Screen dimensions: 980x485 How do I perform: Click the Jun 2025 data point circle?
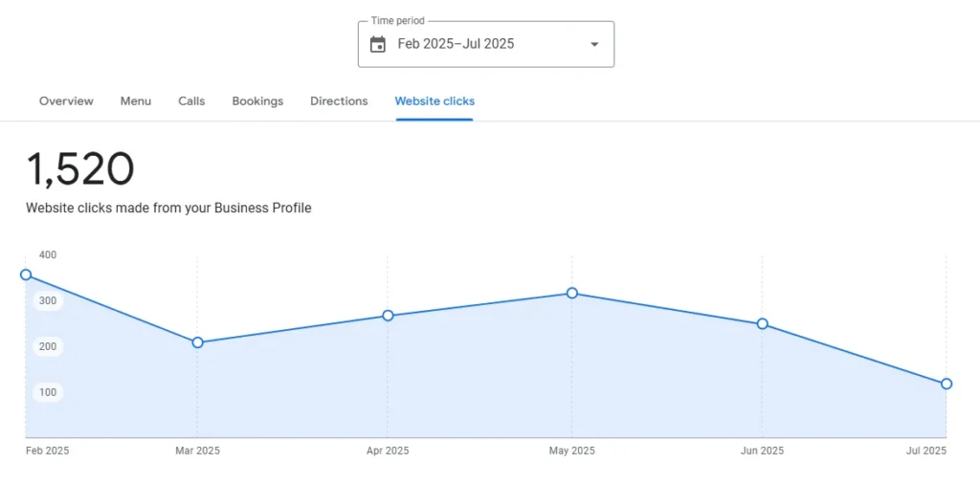click(x=762, y=324)
